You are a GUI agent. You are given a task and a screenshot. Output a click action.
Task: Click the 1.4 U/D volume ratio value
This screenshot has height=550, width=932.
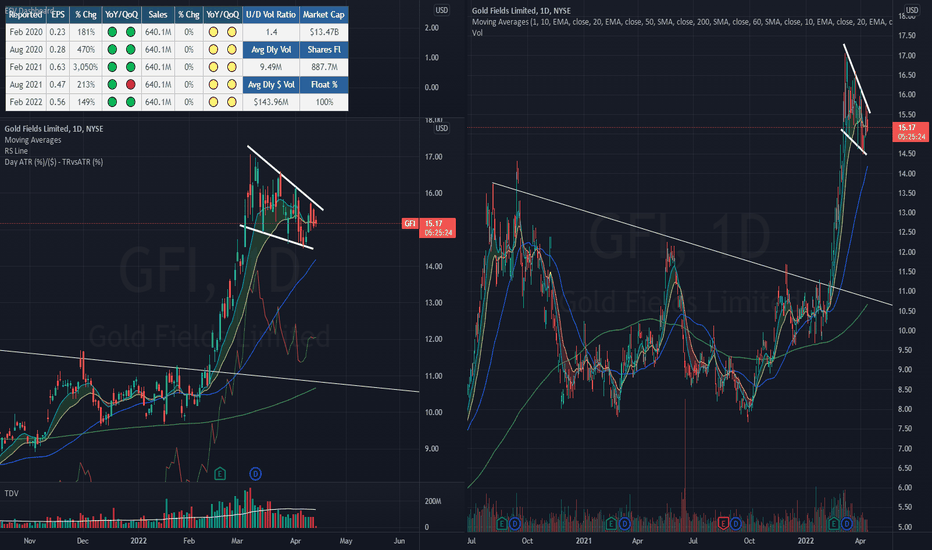point(271,32)
